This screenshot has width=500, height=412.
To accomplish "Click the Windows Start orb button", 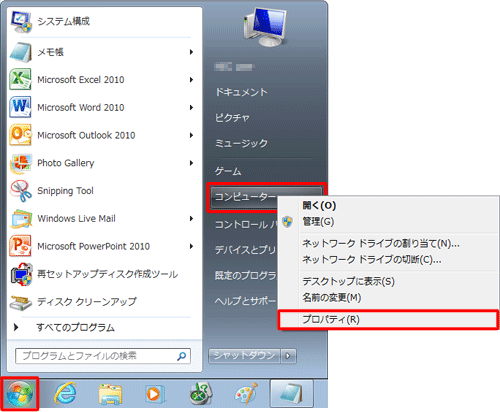I will pyautogui.click(x=20, y=394).
